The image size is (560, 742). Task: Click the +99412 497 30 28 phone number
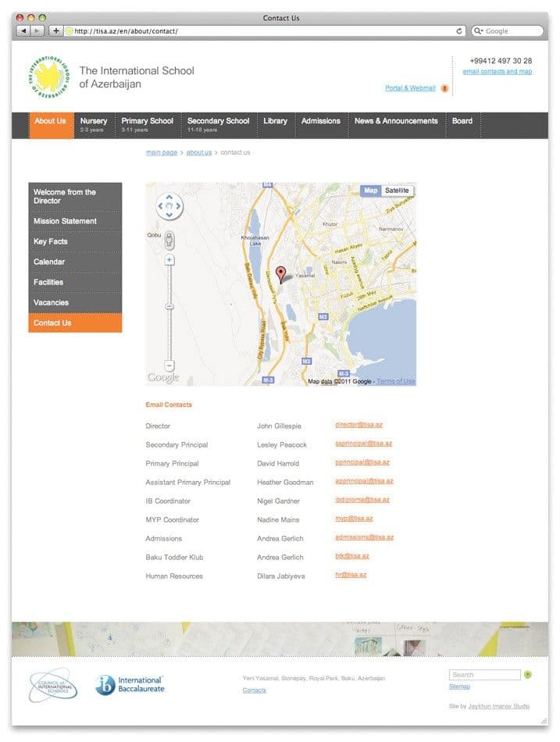click(x=501, y=61)
